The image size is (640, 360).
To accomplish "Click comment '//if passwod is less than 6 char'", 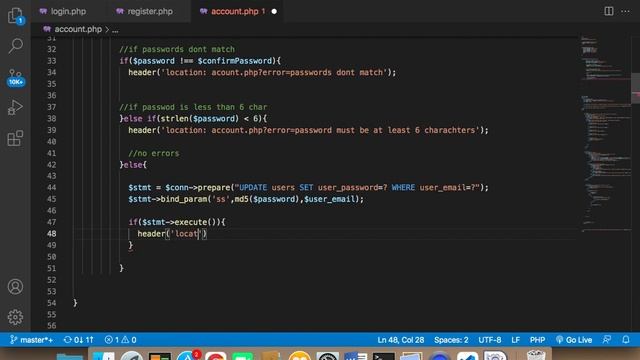I will 193,107.
